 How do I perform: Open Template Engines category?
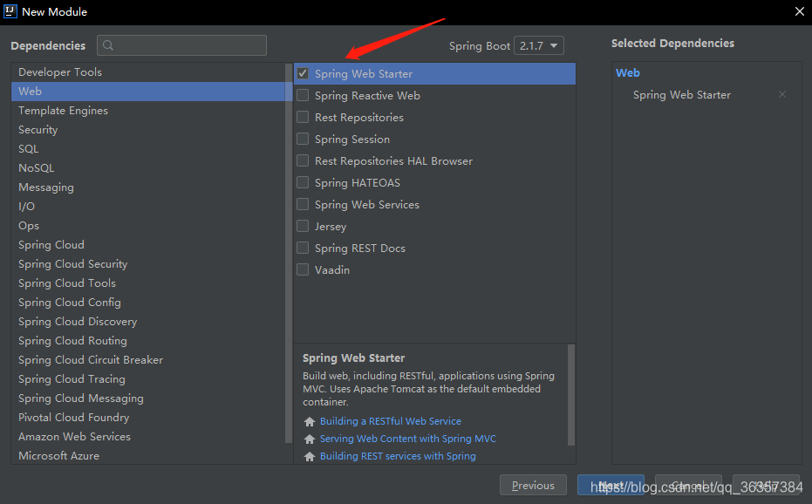[x=148, y=111]
